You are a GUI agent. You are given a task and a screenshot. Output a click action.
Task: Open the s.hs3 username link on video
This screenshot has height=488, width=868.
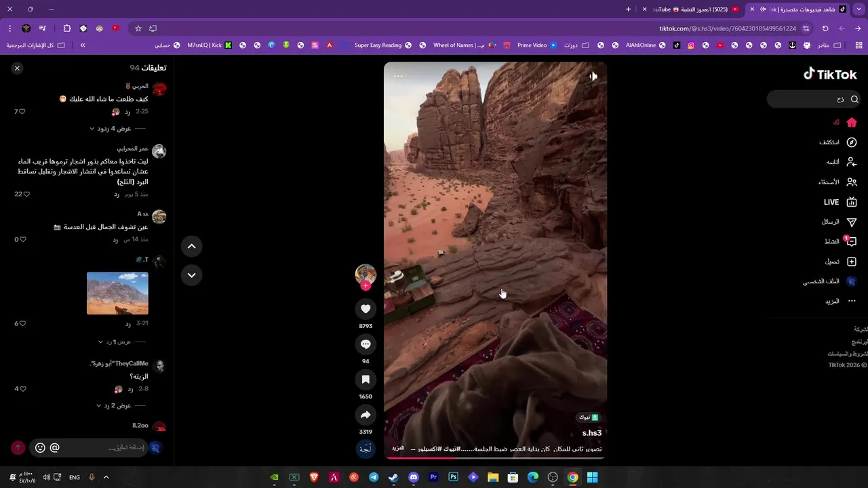point(591,433)
